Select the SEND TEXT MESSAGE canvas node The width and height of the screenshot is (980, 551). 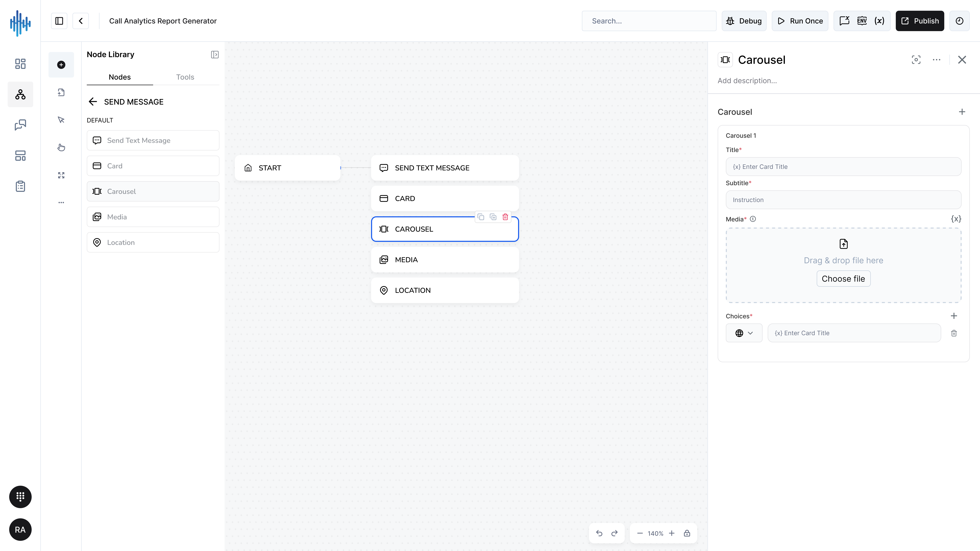pos(445,168)
